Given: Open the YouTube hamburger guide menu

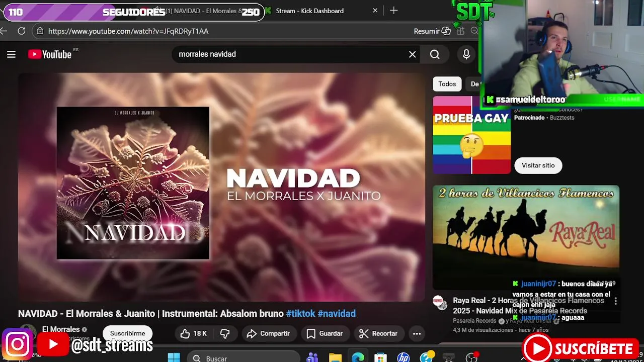Looking at the screenshot, I should (x=11, y=54).
